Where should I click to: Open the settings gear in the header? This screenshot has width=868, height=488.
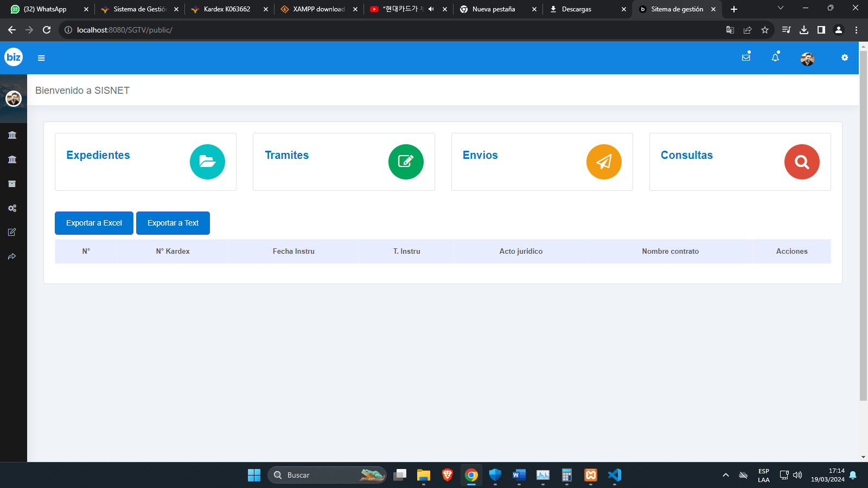[x=845, y=57]
